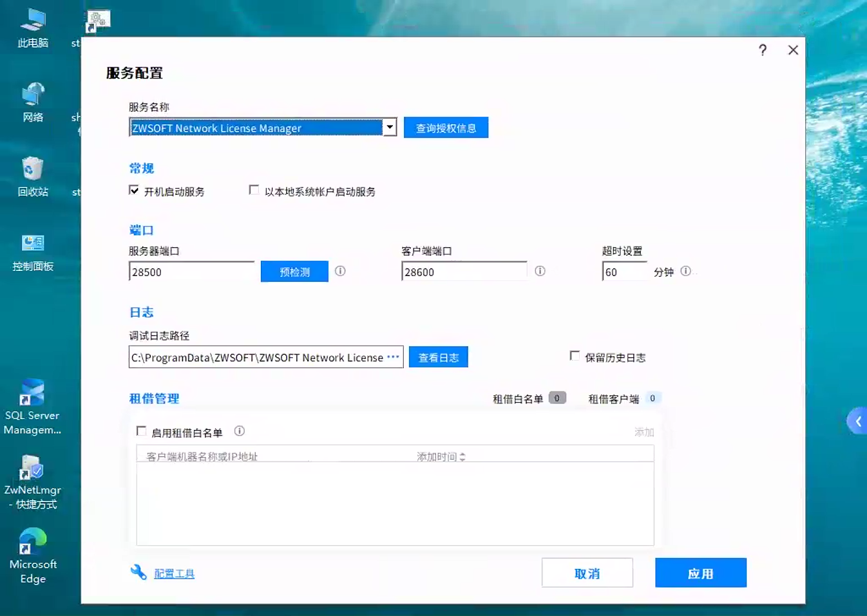Click the 客户端端口 field showing 28600

coord(464,272)
